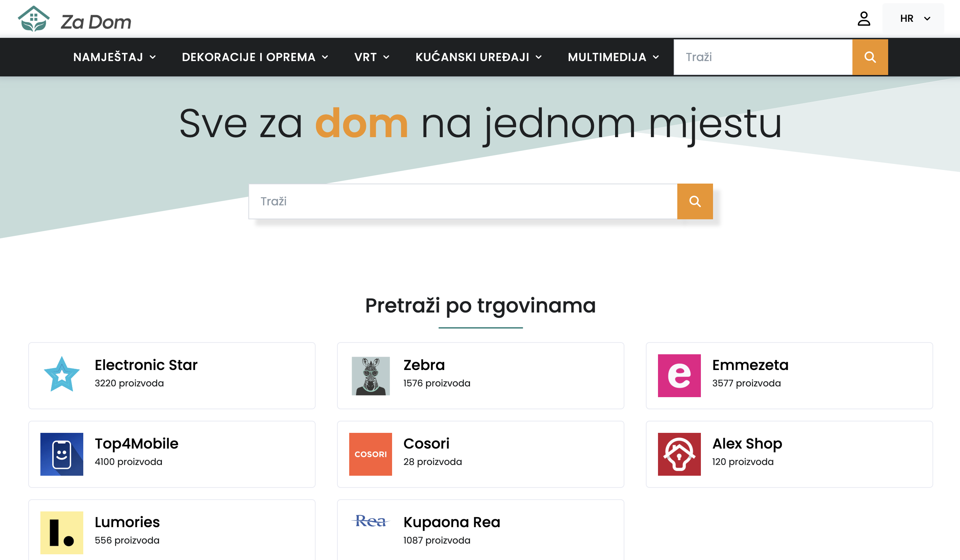
Task: Click the '3220 proizvoda' count text
Action: pos(129,383)
